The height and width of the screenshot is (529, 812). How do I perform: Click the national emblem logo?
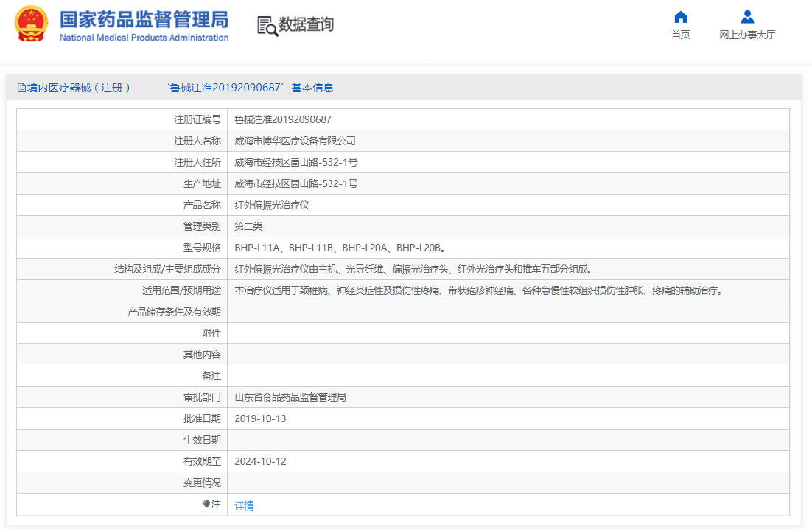pos(31,24)
